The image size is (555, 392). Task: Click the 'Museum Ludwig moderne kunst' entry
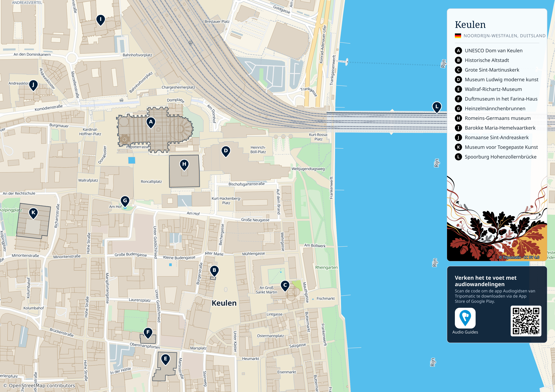pyautogui.click(x=502, y=80)
